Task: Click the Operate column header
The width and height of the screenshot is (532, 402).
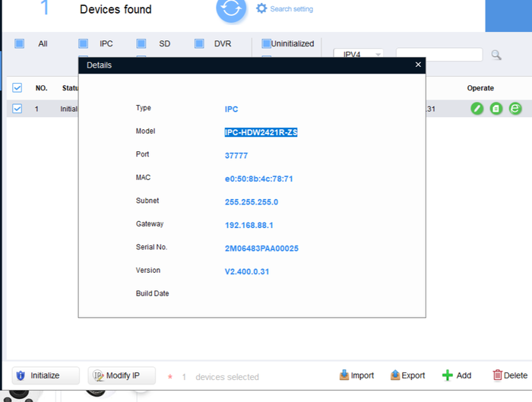Action: pyautogui.click(x=480, y=88)
